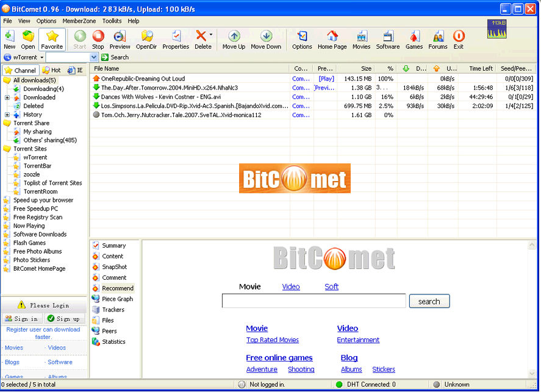Click the green DHT Connected status indicator

(x=339, y=385)
